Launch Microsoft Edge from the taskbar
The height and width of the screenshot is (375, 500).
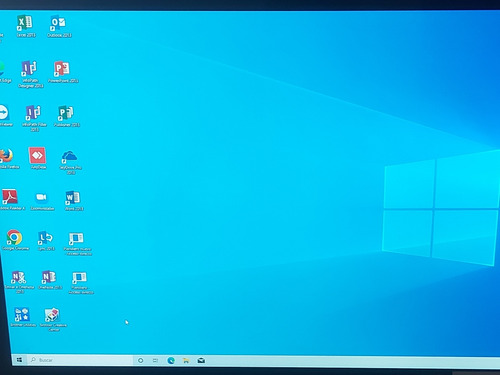pyautogui.click(x=171, y=360)
